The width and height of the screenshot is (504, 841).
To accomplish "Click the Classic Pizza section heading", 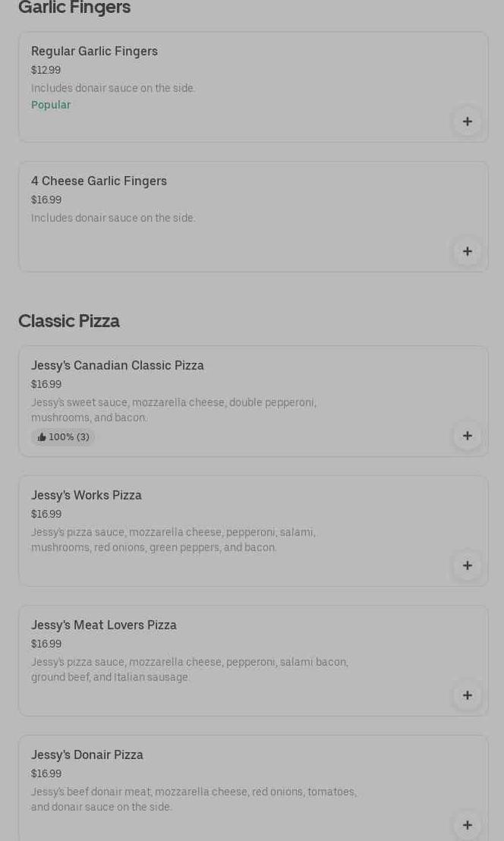I will (x=69, y=321).
